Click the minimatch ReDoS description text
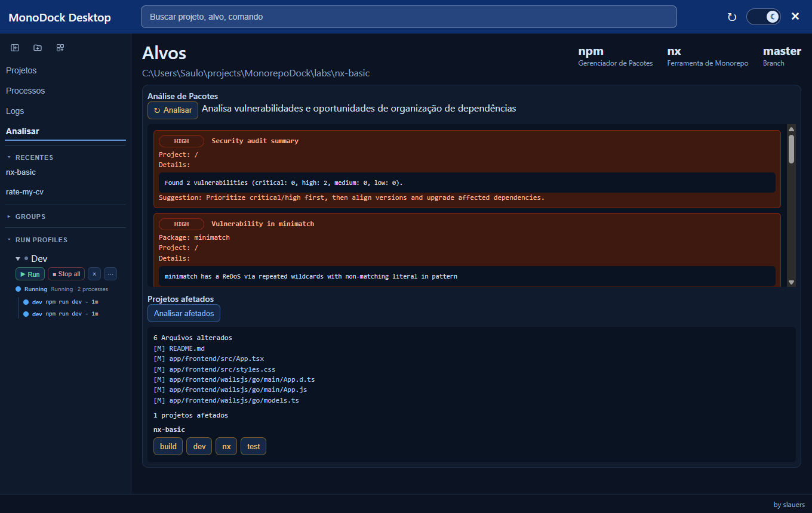This screenshot has width=812, height=513. [311, 277]
